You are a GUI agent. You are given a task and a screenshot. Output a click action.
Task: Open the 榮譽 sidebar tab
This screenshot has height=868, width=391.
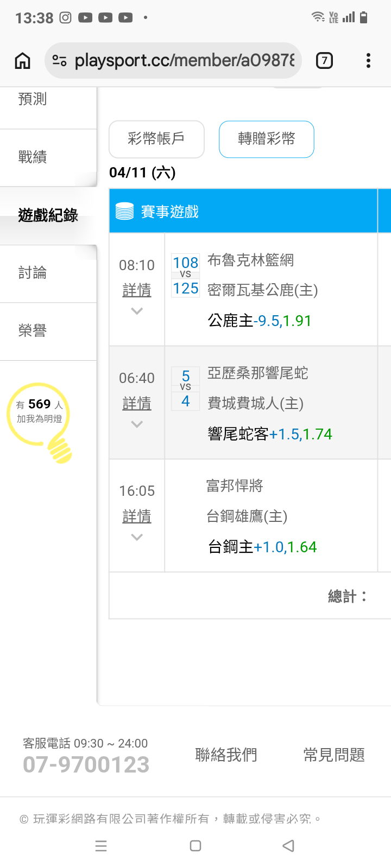pyautogui.click(x=33, y=330)
